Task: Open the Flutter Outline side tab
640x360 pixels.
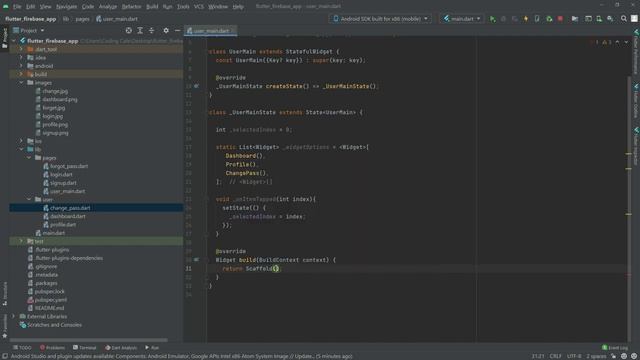Action: tap(636, 102)
